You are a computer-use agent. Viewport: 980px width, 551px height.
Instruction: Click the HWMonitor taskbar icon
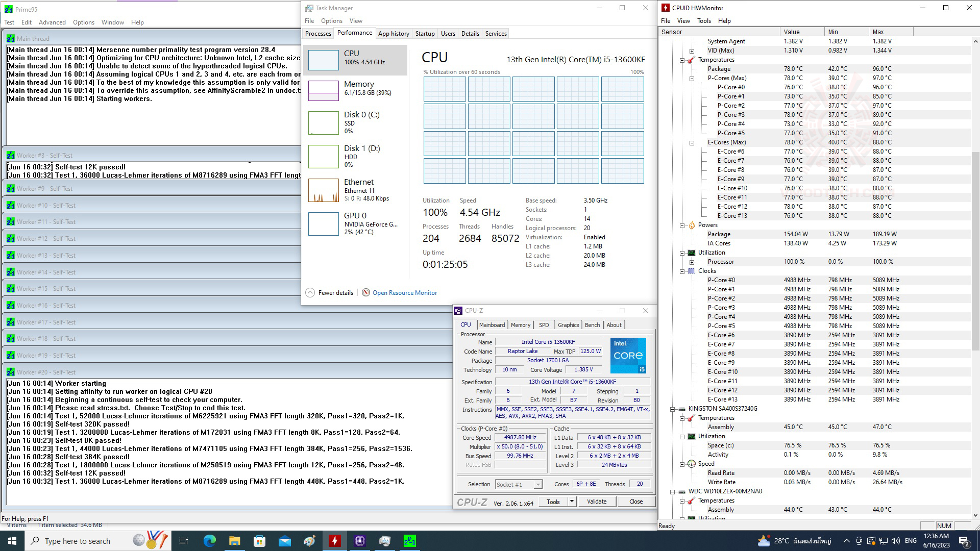click(334, 541)
